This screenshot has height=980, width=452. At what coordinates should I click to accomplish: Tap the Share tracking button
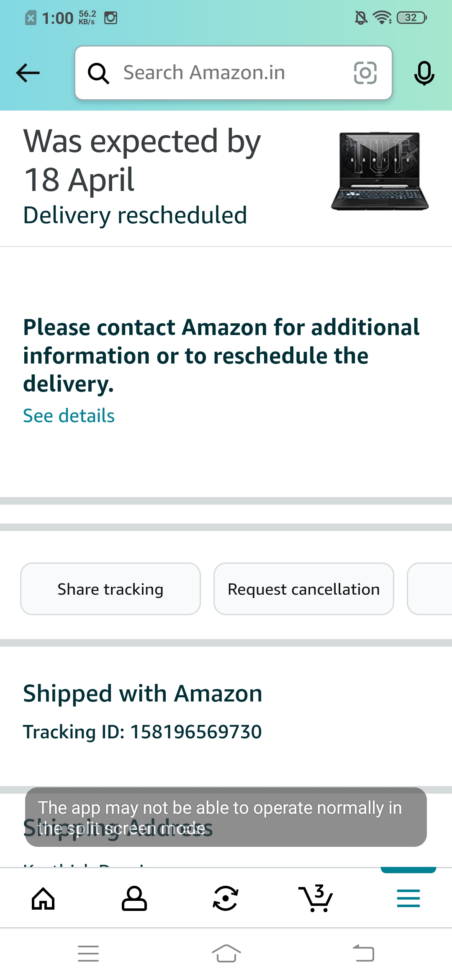110,589
